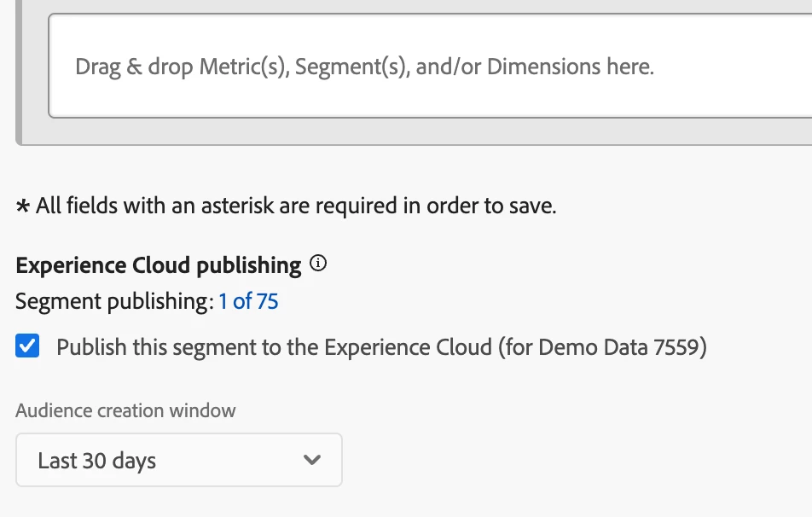Open the '1 of 75' segment publishing link

coord(248,301)
